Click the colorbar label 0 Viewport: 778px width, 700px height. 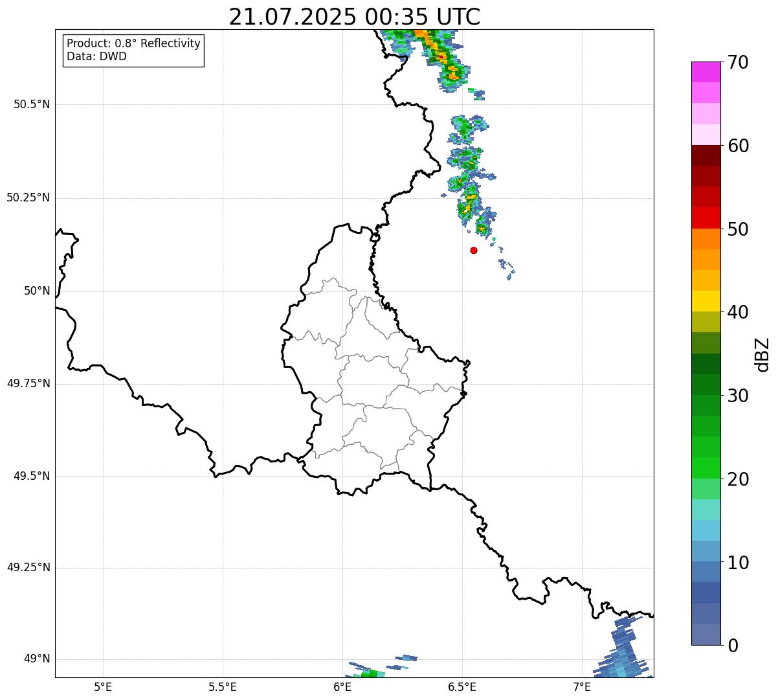point(733,646)
